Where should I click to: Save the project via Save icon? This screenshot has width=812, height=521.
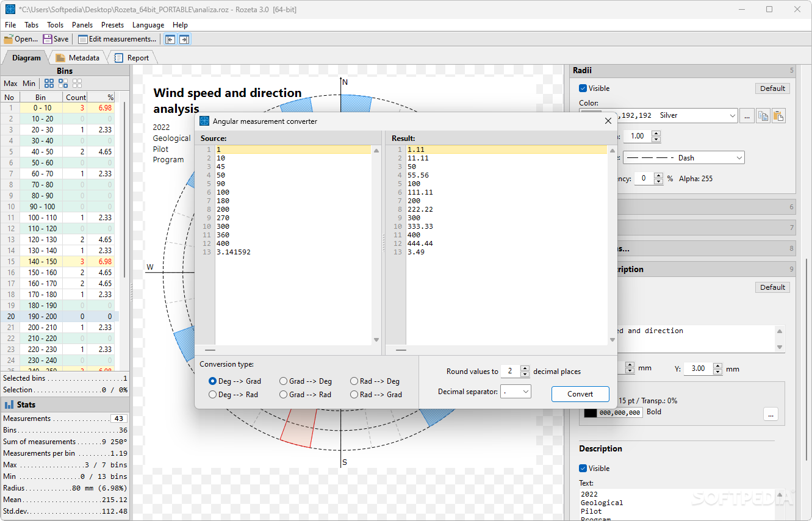56,39
